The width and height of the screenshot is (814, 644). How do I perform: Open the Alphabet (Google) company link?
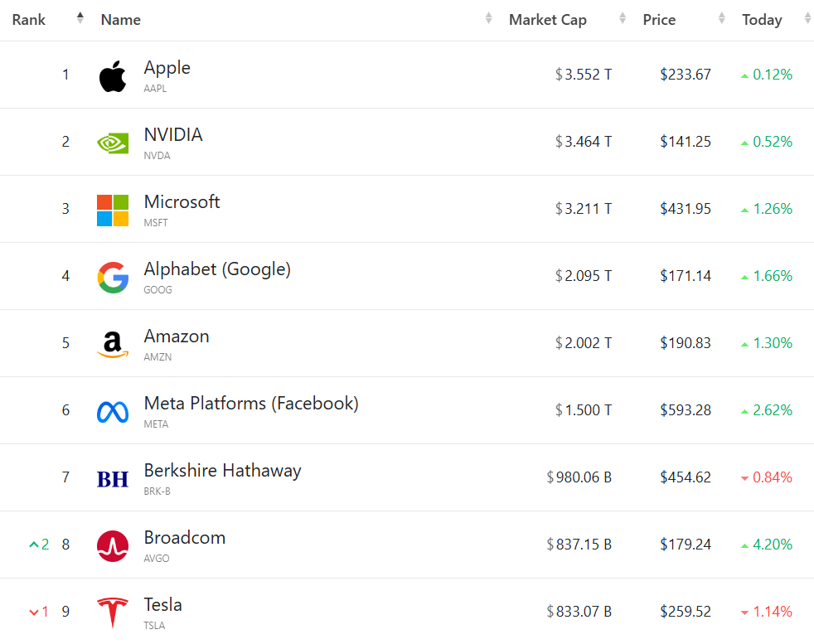pos(217,269)
